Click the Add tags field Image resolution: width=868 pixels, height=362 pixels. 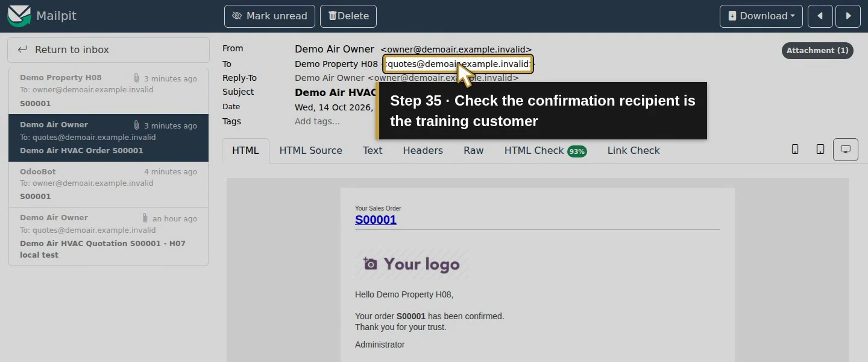coord(317,121)
